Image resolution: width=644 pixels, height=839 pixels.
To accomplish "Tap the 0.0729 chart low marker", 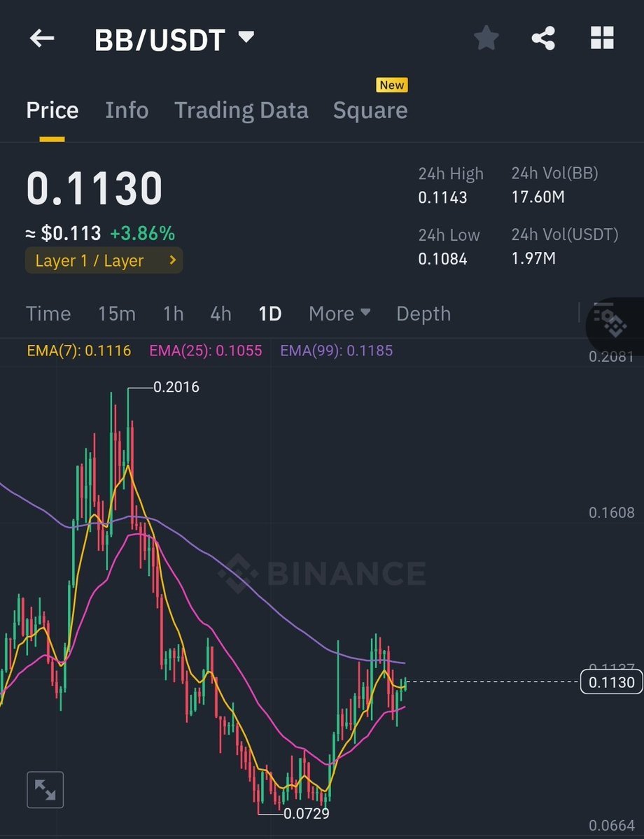I will pyautogui.click(x=306, y=813).
